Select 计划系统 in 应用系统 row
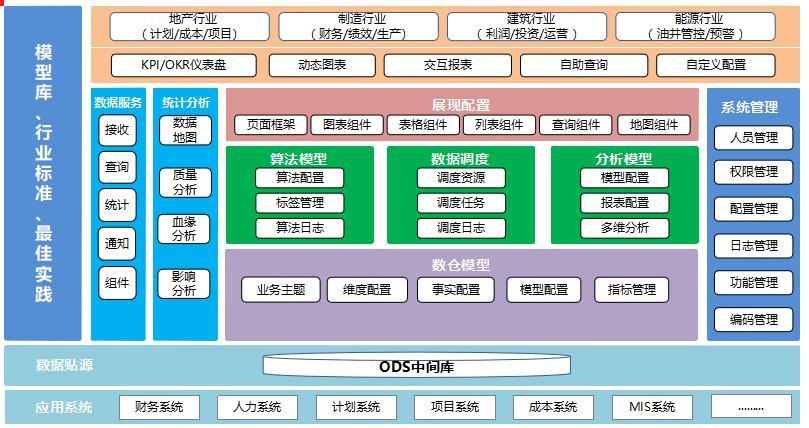This screenshot has height=428, width=809. [x=356, y=407]
